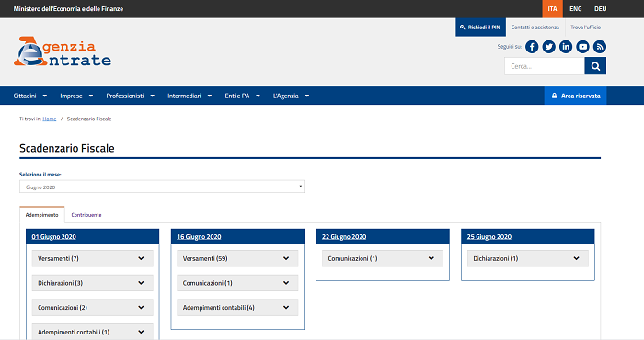Expand Dichiarazioni (3) section
This screenshot has height=340, width=644.
click(92, 283)
